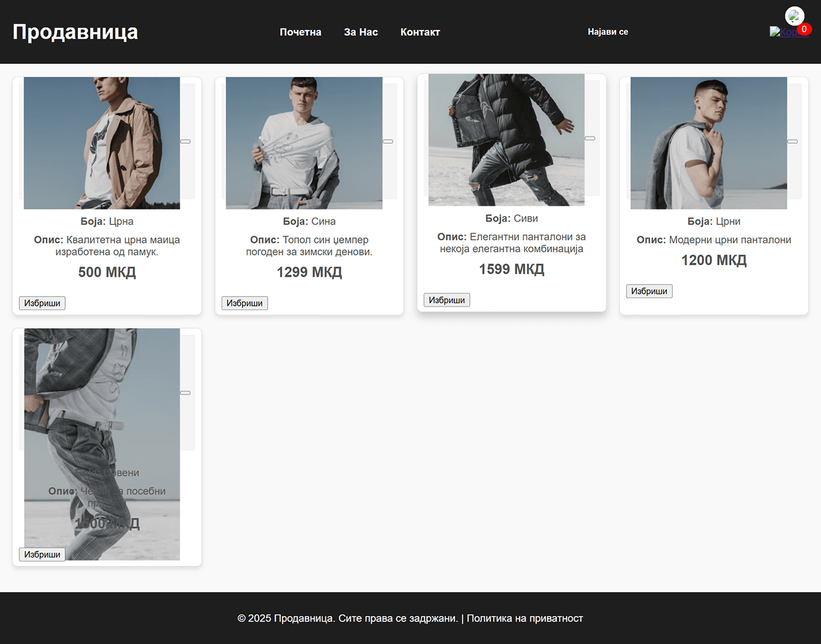Image resolution: width=821 pixels, height=644 pixels.
Task: Hit Избриши under the 1200 МКД product
Action: point(649,291)
